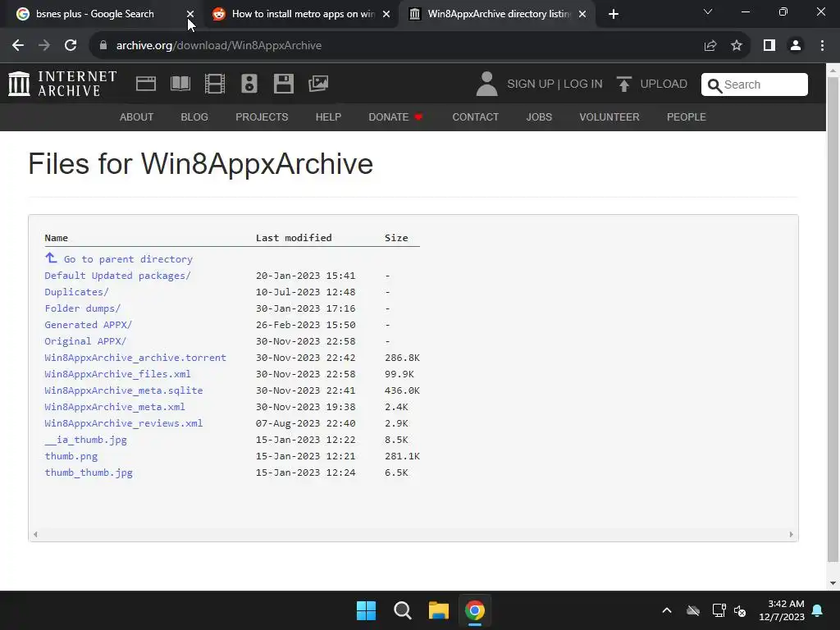840x630 pixels.
Task: Open the Texts book icon
Action: click(x=180, y=84)
